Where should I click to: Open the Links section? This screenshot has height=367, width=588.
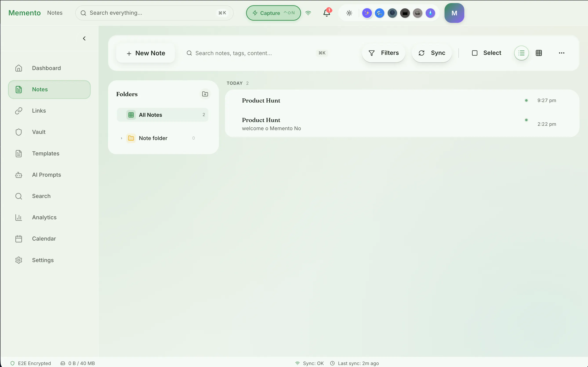[49, 111]
